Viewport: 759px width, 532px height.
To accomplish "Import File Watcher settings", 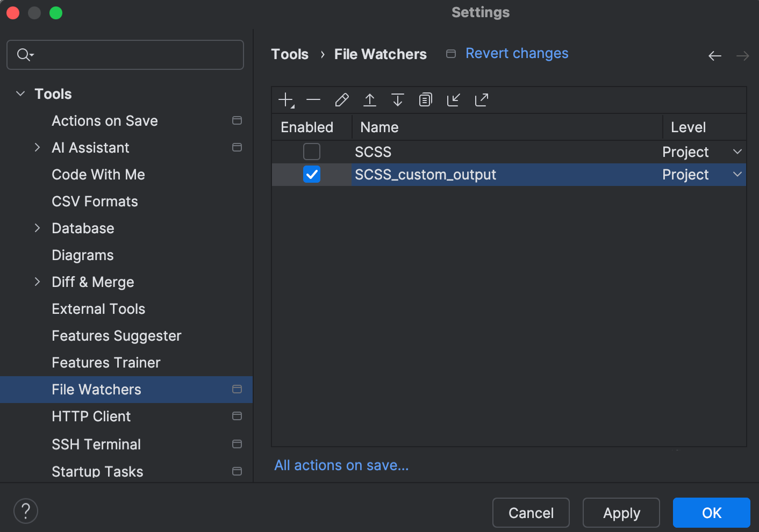I will [453, 100].
